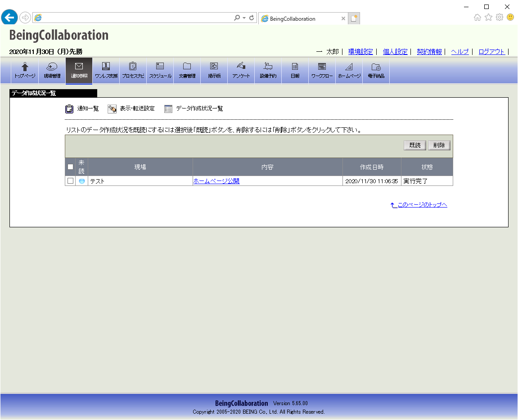Click the unread blue status icon for テスト
The image size is (518, 420).
82,181
